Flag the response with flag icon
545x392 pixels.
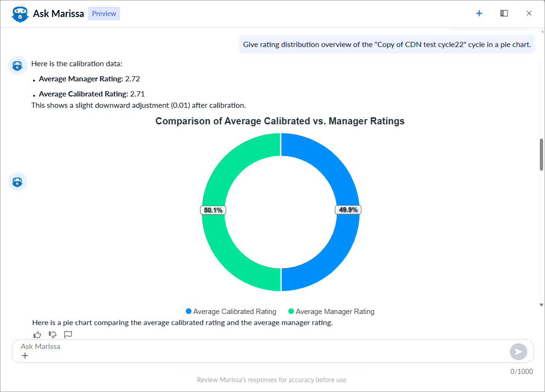[x=68, y=335]
